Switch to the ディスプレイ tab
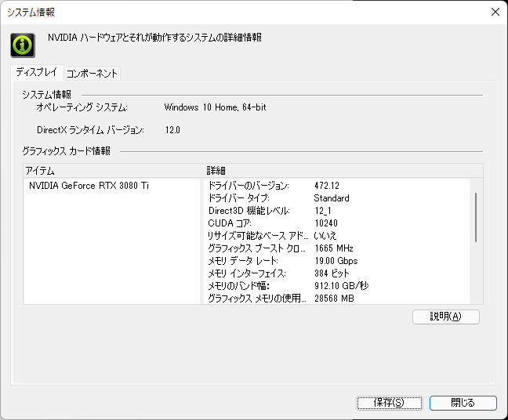Screen dimensions: 508x420 tap(37, 72)
